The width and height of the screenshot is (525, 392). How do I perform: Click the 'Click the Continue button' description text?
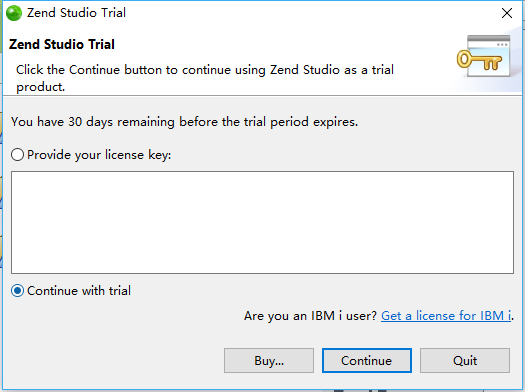[205, 78]
